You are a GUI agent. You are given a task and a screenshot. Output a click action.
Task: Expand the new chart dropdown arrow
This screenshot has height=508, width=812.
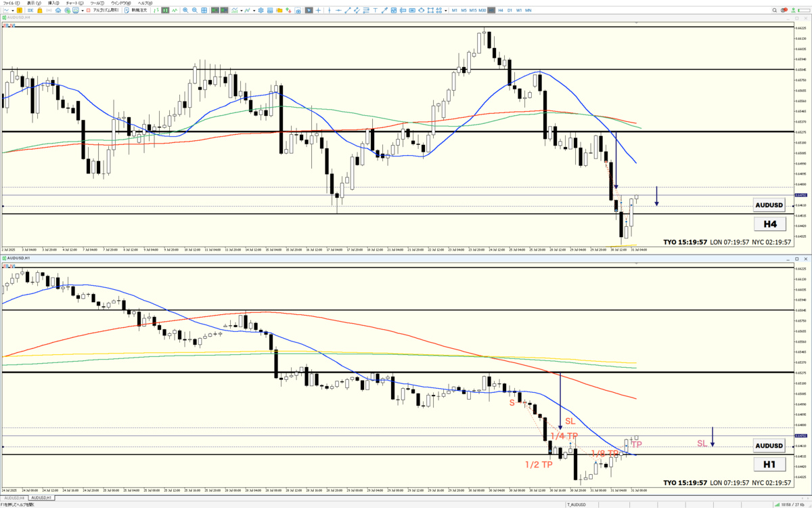click(13, 10)
